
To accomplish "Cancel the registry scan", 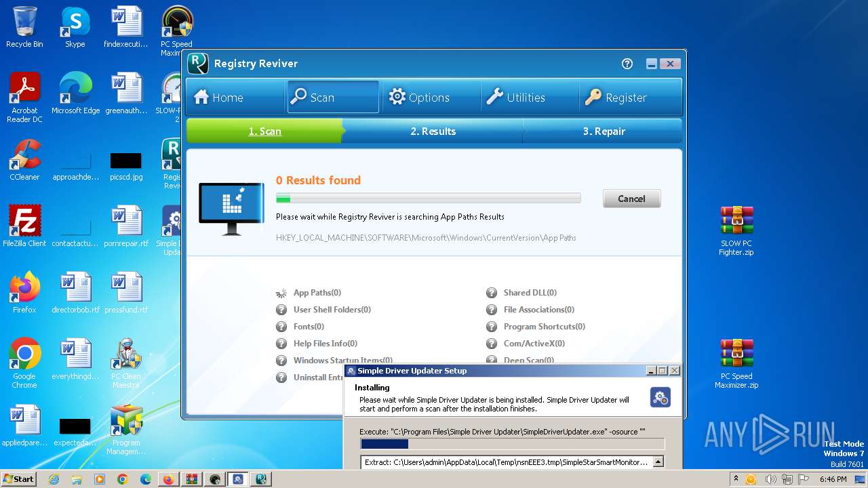I will [631, 199].
